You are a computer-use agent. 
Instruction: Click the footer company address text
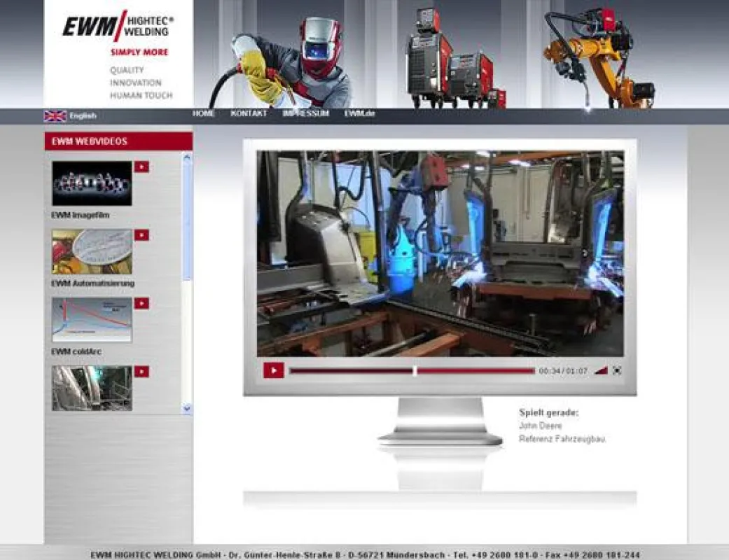click(x=364, y=555)
